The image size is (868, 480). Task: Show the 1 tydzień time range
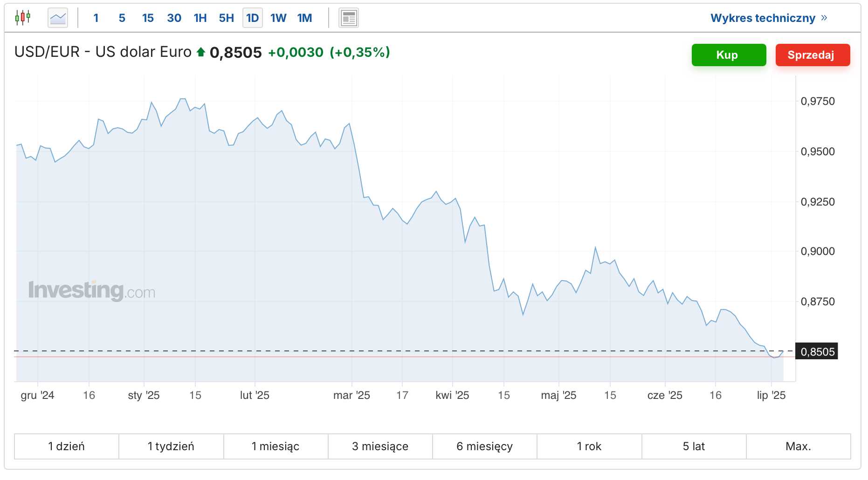click(x=171, y=446)
